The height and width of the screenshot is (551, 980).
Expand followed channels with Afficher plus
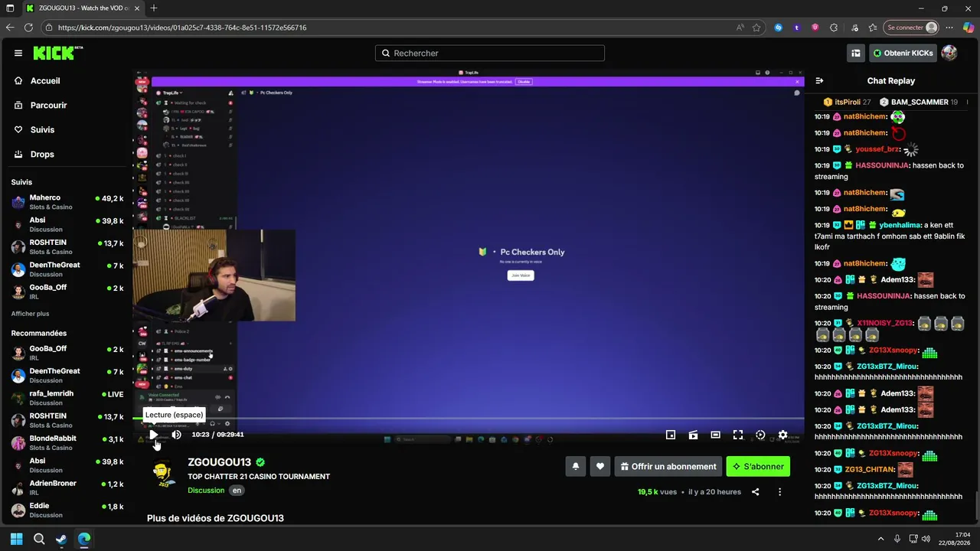(x=30, y=314)
